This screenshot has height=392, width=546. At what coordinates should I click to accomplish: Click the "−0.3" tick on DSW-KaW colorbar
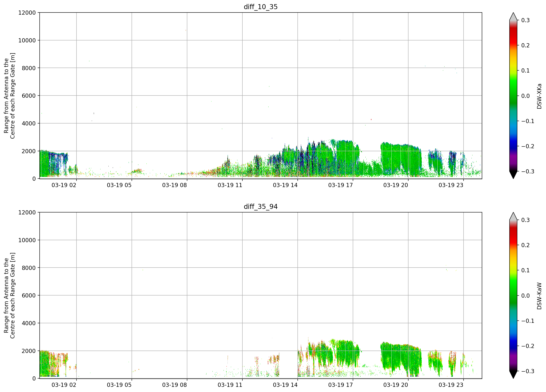(x=528, y=371)
